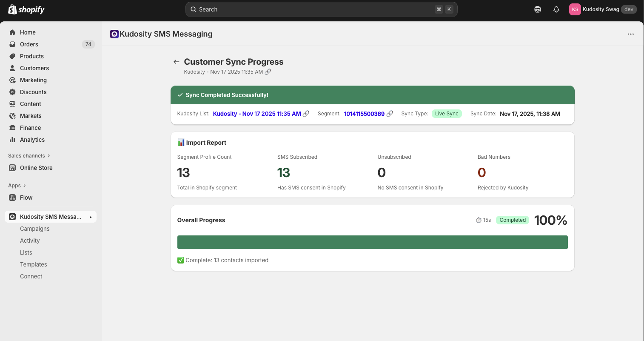Image resolution: width=644 pixels, height=341 pixels.
Task: Open segment 1014115500389 link
Action: pyautogui.click(x=364, y=114)
